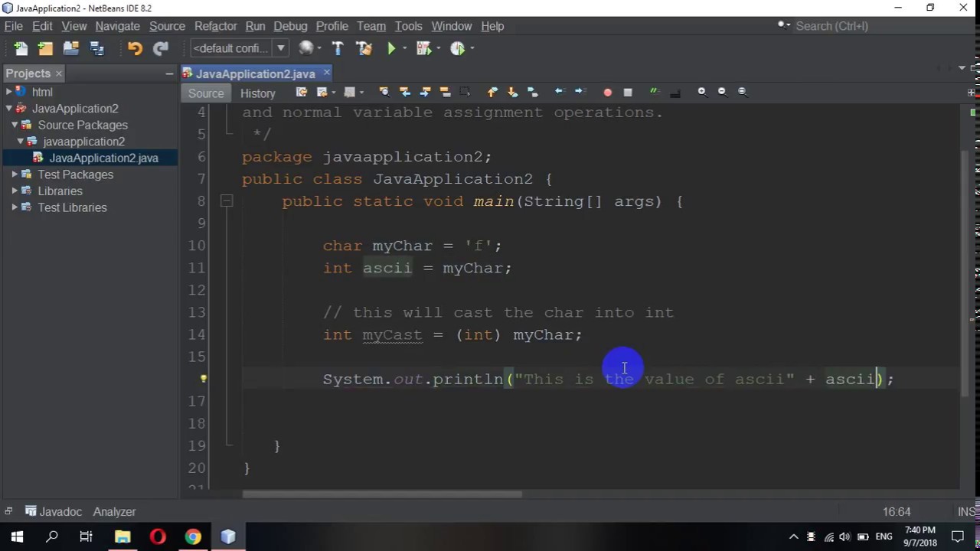Expand the Libraries node
The image size is (980, 551).
point(15,191)
